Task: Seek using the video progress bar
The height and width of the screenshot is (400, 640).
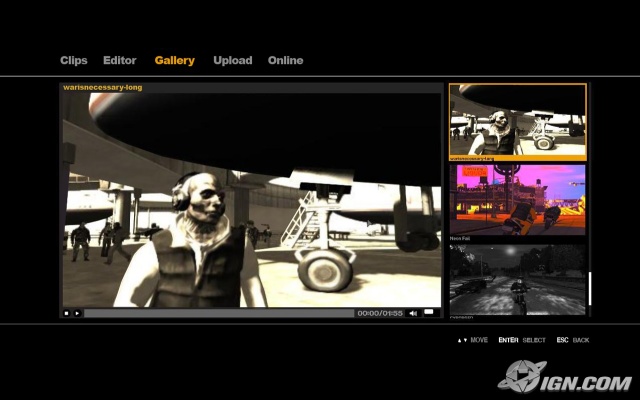Action: (x=218, y=313)
